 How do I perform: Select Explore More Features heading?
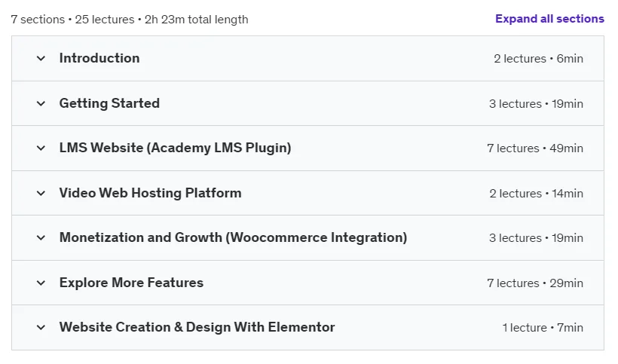click(132, 283)
